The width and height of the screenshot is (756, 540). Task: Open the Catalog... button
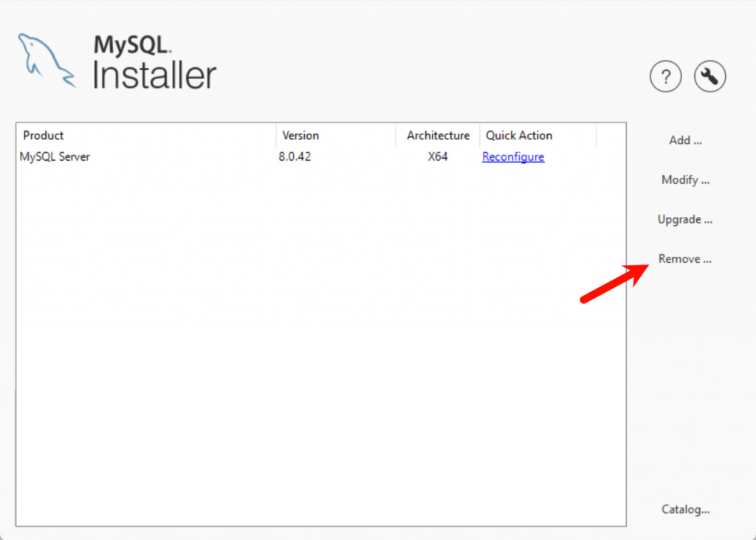(x=685, y=509)
